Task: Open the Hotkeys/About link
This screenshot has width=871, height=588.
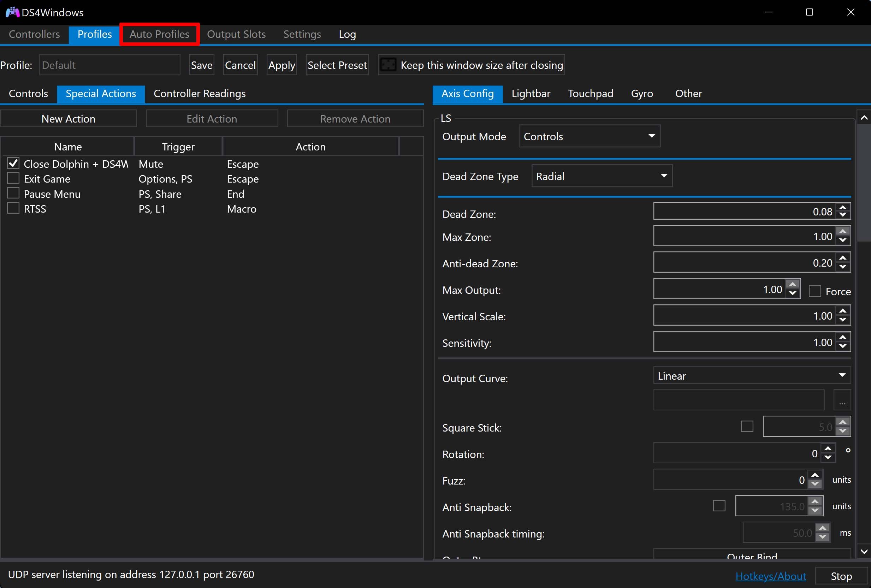Action: pos(771,576)
